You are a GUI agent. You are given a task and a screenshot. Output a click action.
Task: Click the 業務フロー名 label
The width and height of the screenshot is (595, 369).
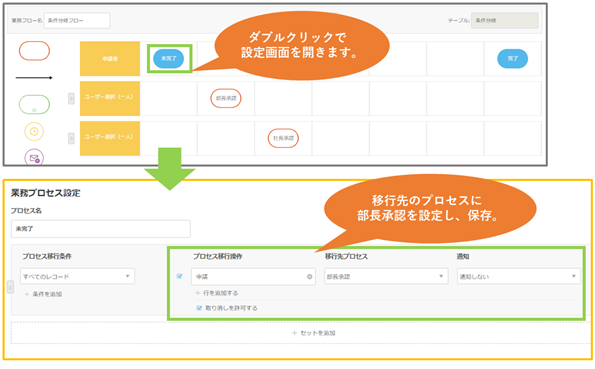click(x=27, y=20)
